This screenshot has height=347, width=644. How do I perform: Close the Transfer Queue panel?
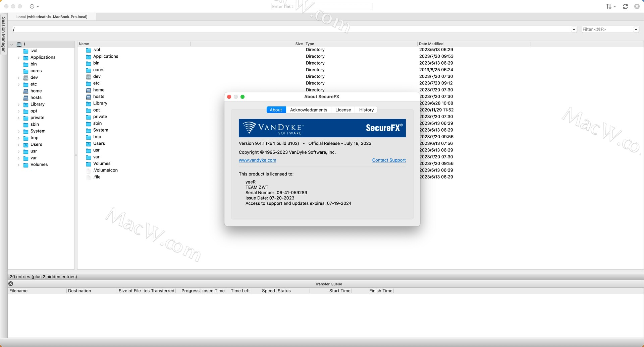pos(11,284)
